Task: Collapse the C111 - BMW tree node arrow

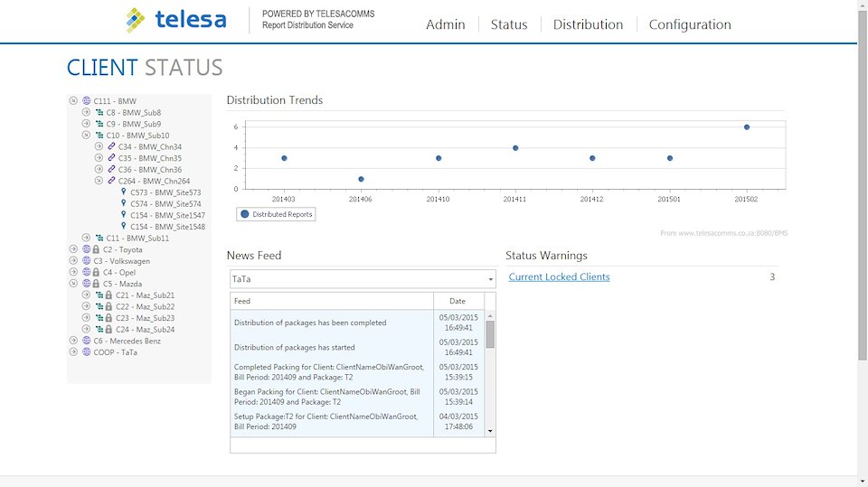Action: coord(73,100)
